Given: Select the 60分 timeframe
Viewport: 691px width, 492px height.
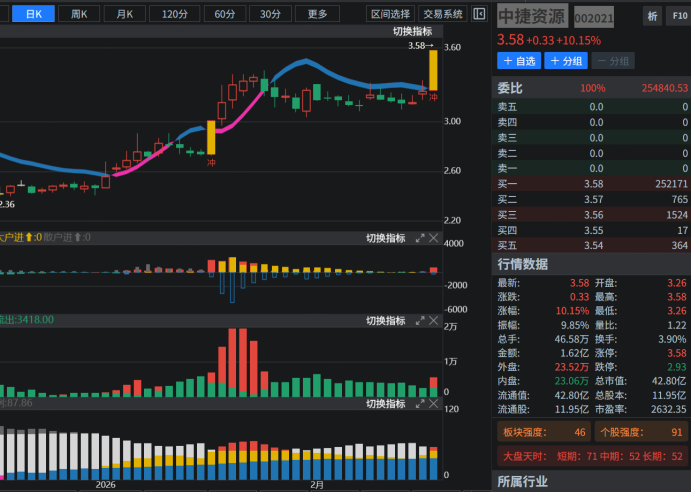Looking at the screenshot, I should pos(225,14).
